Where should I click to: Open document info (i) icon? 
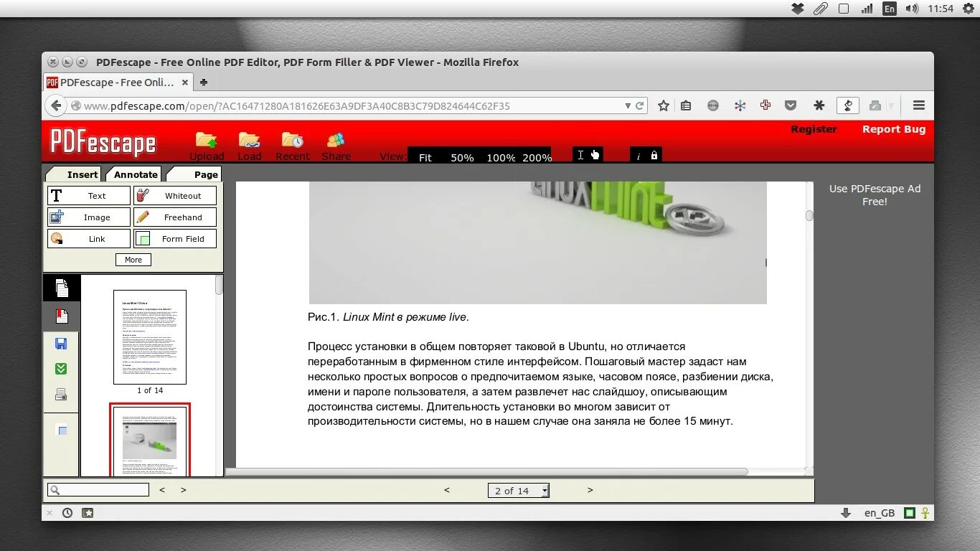(x=639, y=156)
